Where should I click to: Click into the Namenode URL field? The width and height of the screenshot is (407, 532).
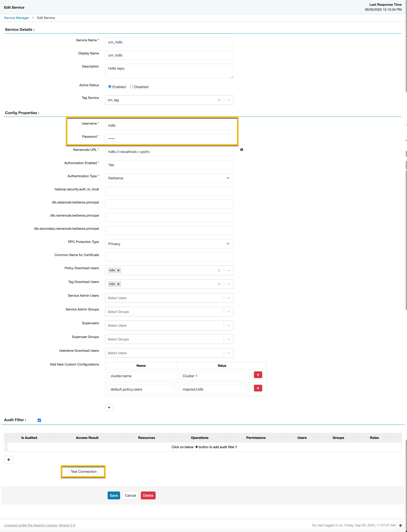pyautogui.click(x=169, y=152)
